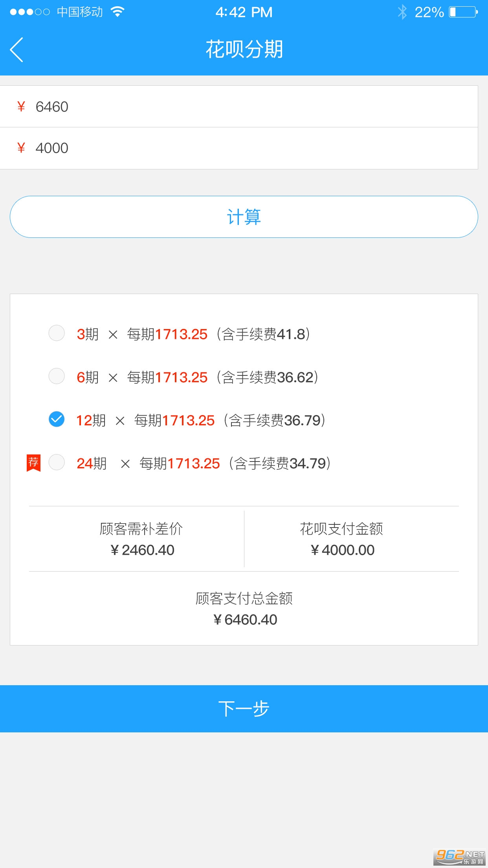Tap the yen symbol beside 6460
The width and height of the screenshot is (488, 868).
point(21,107)
